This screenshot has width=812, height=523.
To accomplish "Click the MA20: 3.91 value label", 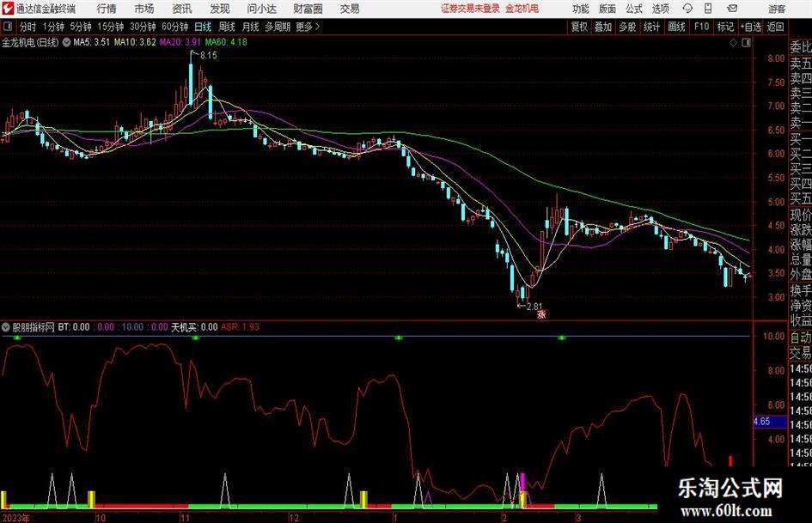I will (180, 42).
